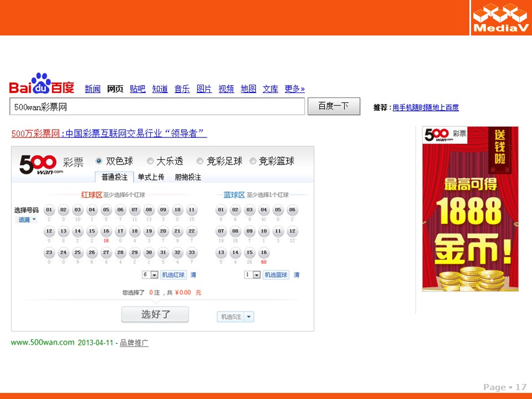Switch to the 单式上传 tab
The image size is (532, 399).
[151, 177]
